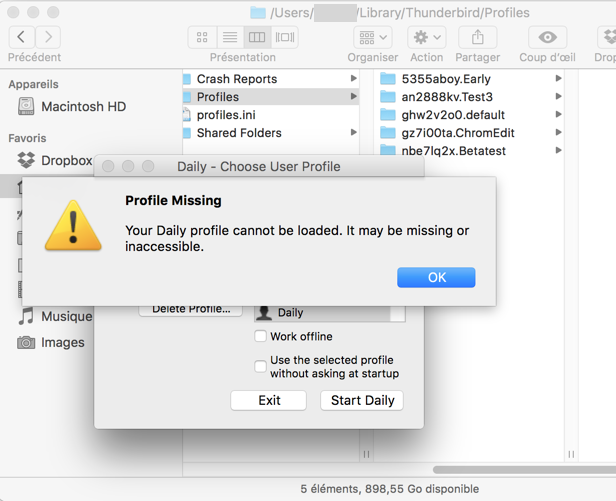This screenshot has width=616, height=501.
Task: Click OK in Profile Missing alert
Action: [436, 277]
